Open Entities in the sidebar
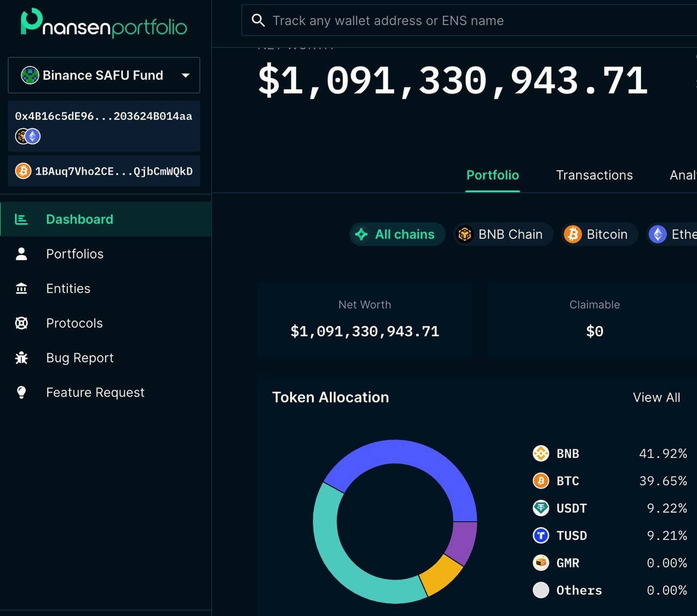697x616 pixels. tap(106, 288)
